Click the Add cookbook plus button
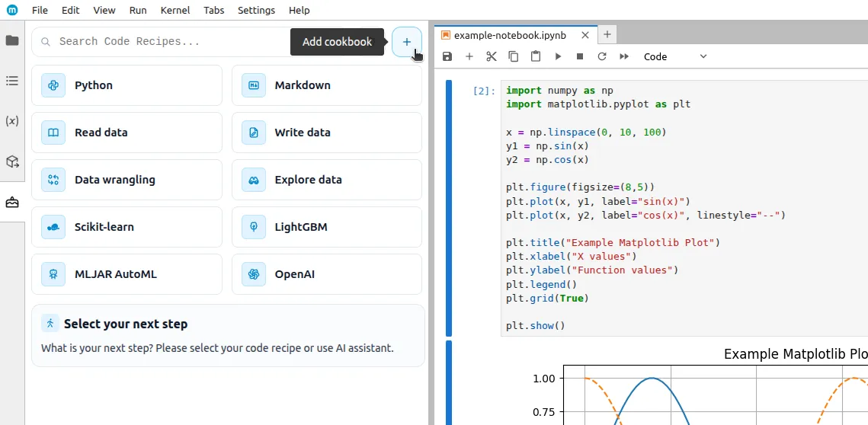Image resolution: width=868 pixels, height=425 pixels. [406, 42]
